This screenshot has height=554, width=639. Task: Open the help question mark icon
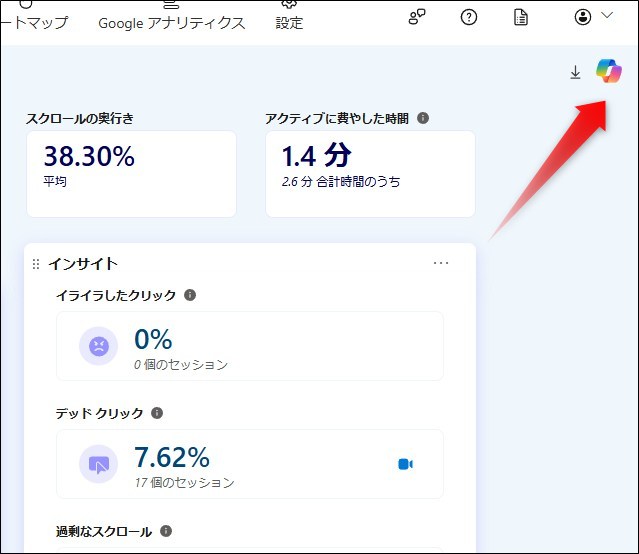click(x=469, y=17)
